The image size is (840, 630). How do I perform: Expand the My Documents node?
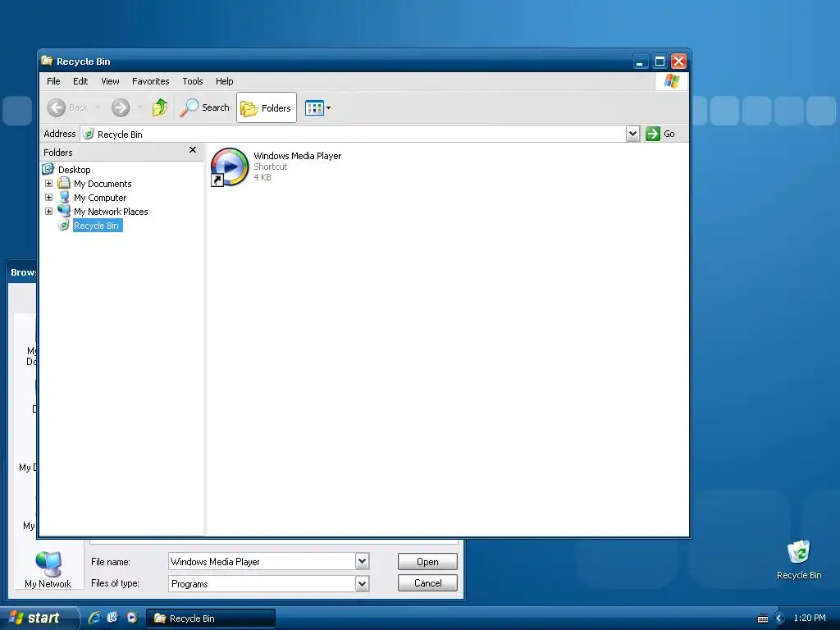[48, 184]
